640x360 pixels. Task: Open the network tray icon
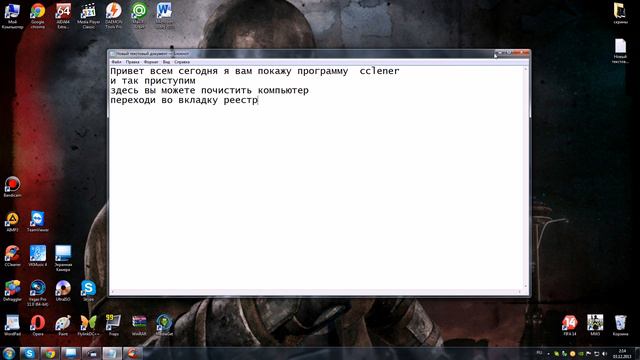coord(597,354)
